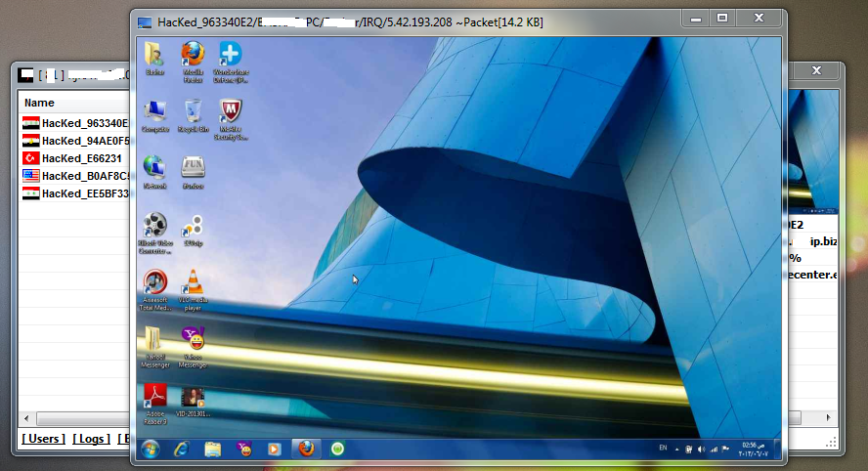Click the Name column header

(x=74, y=103)
